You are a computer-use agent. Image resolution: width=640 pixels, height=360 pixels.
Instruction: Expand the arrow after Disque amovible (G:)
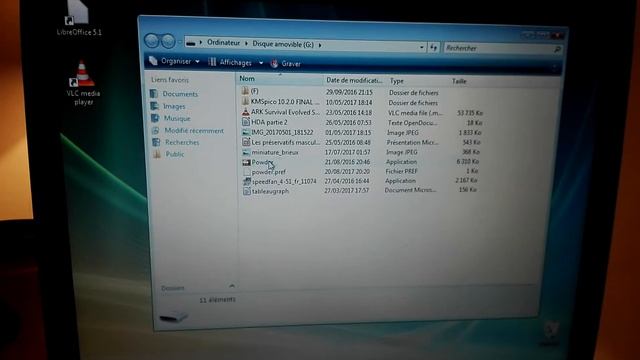[320, 45]
